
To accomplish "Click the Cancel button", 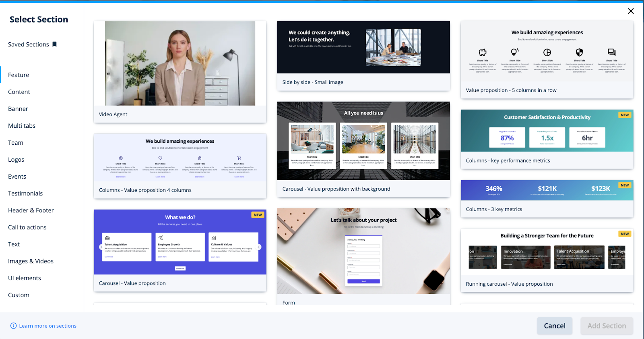I will [554, 326].
